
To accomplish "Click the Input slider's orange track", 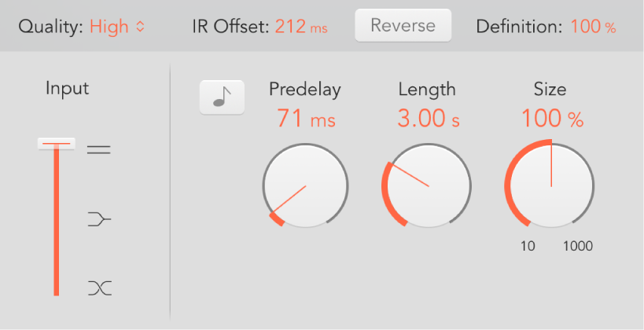I will [56, 228].
